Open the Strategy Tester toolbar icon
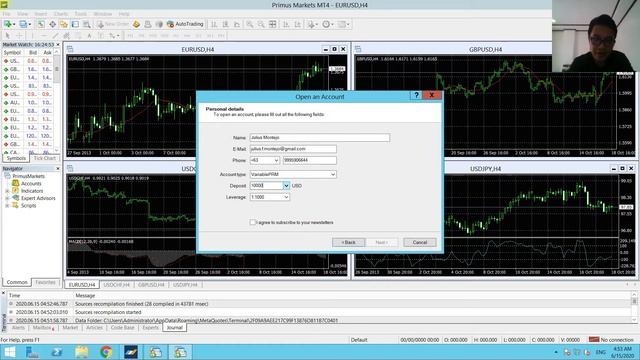Image resolution: width=640 pixels, height=360 pixels. click(x=87, y=24)
